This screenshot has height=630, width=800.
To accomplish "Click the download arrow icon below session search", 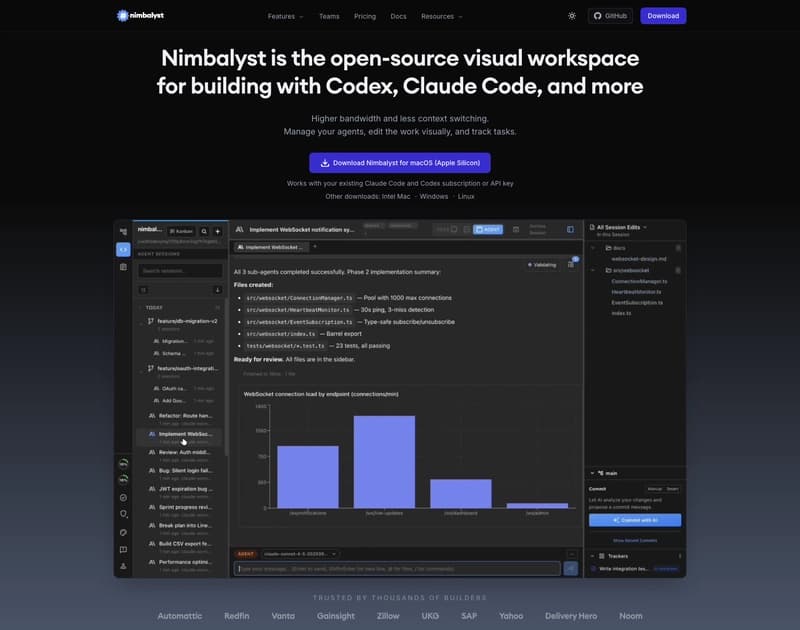I will tap(217, 290).
